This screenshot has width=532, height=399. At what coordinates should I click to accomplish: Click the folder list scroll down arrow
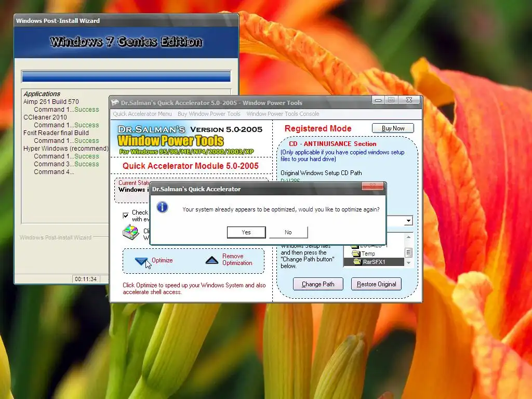408,263
